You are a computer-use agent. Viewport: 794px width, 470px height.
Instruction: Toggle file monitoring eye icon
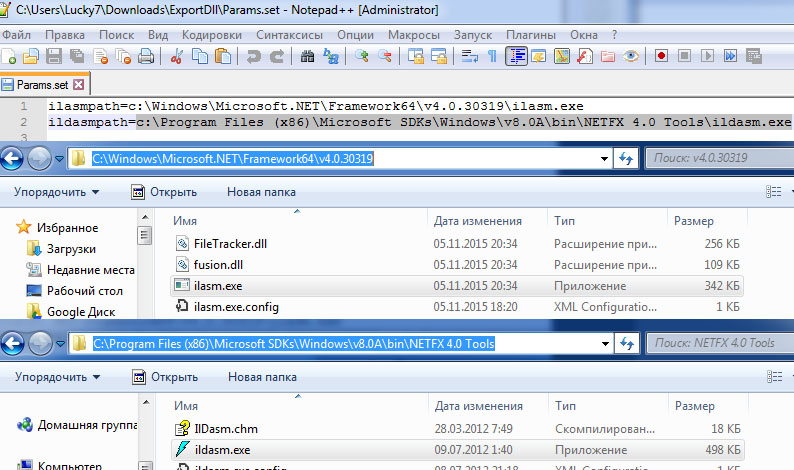point(631,56)
